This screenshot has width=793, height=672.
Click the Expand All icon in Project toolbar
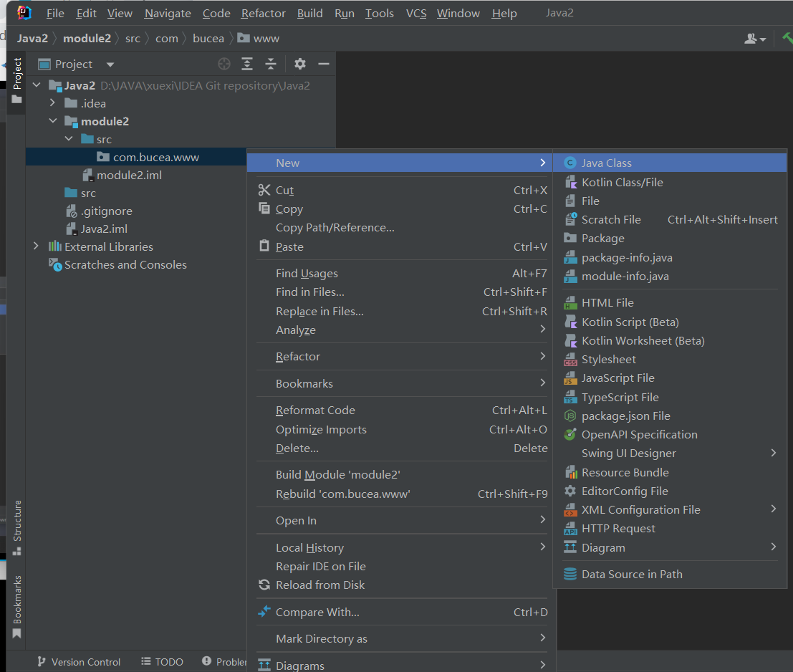(x=247, y=64)
